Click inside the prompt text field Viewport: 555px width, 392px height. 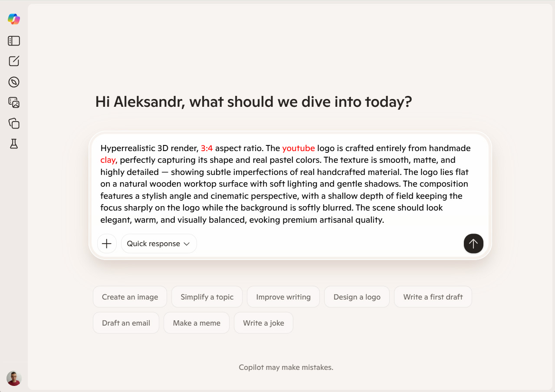[x=286, y=184]
